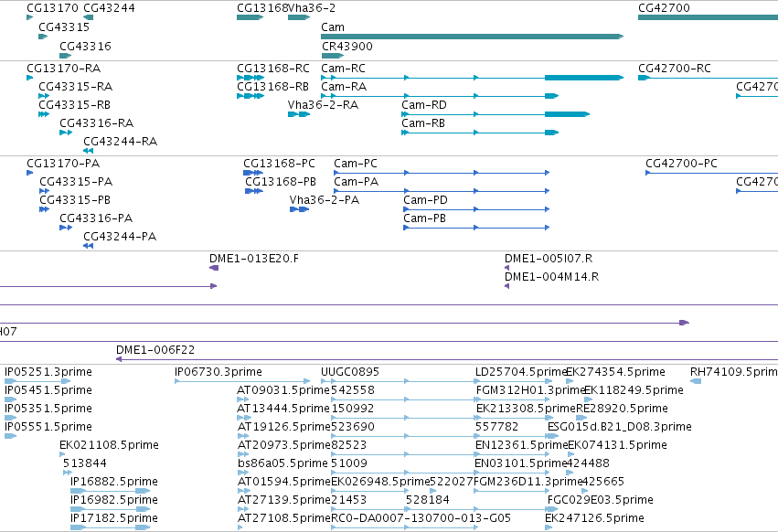Click protein Vha36-2-PA

tap(325, 200)
